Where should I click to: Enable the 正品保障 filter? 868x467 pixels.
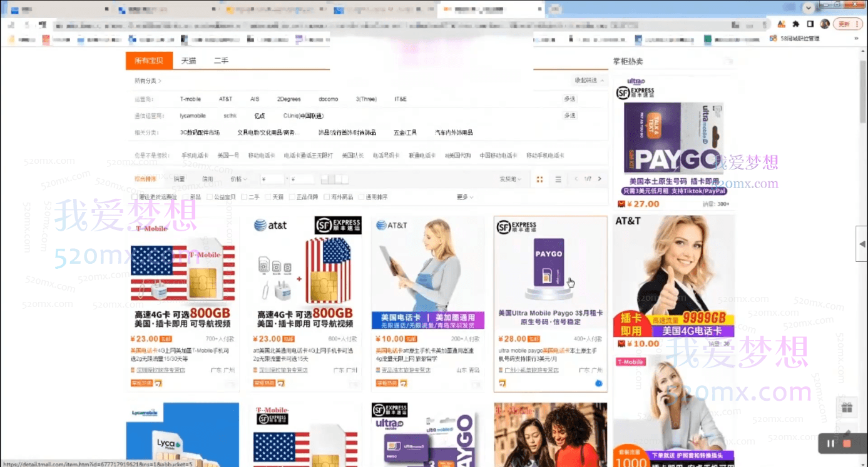(292, 196)
